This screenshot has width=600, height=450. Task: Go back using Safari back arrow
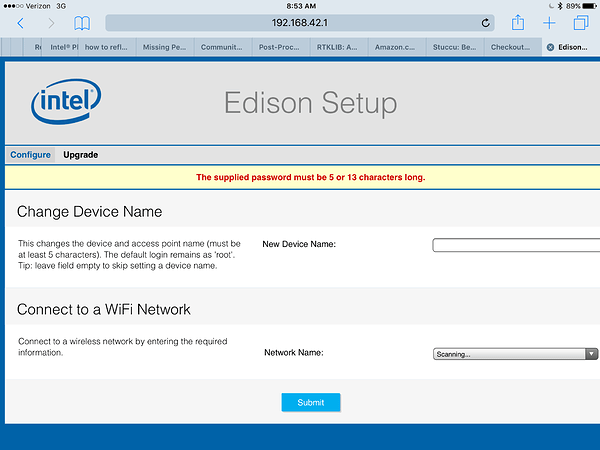tap(21, 23)
